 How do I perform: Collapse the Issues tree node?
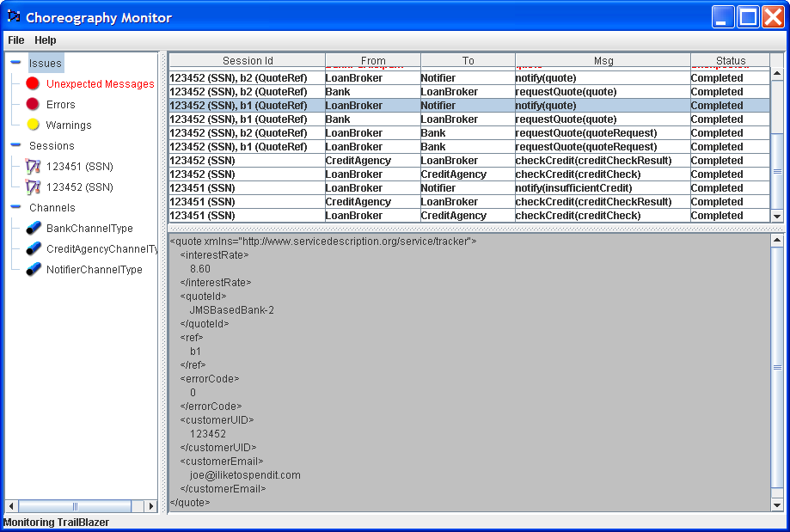tap(15, 63)
